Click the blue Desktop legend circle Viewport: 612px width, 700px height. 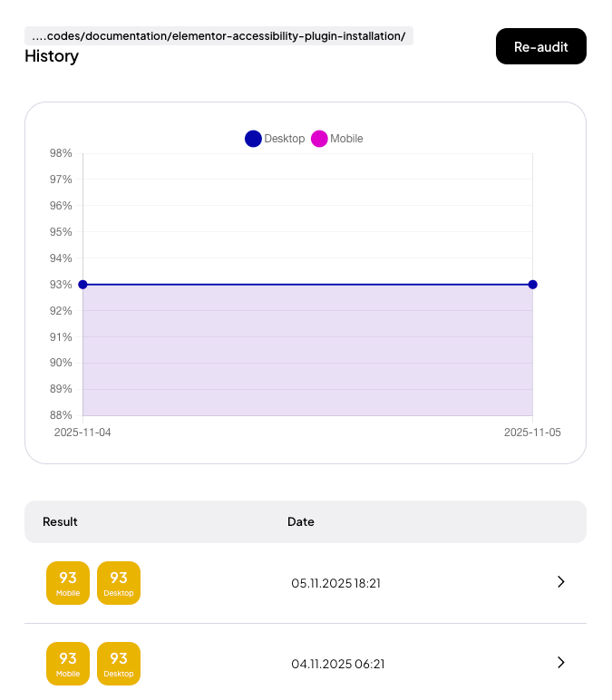click(253, 139)
